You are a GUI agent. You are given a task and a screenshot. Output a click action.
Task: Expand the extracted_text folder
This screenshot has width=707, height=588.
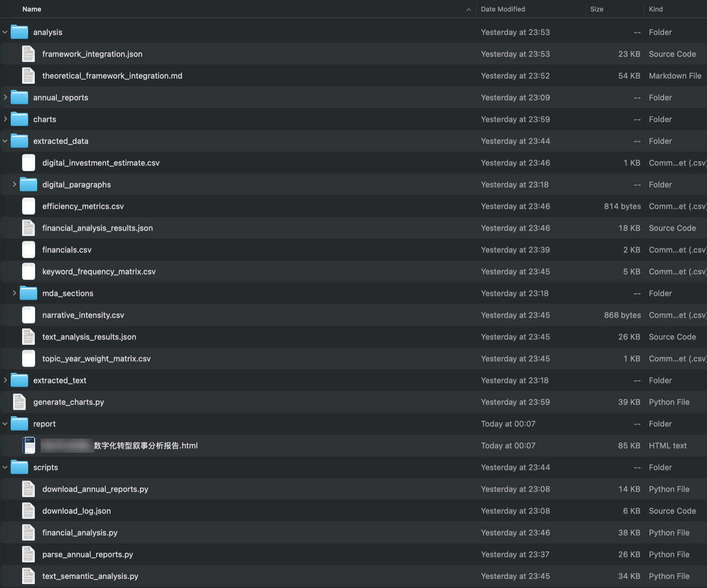pyautogui.click(x=5, y=380)
